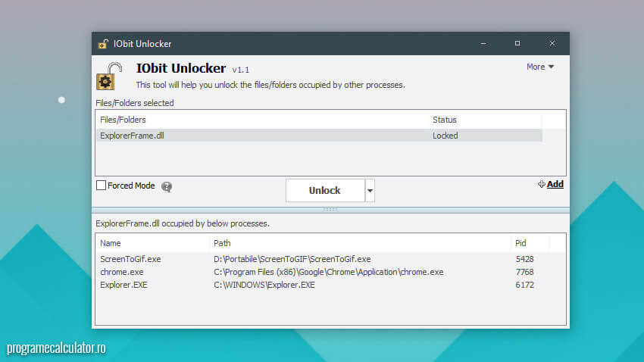
Task: Click the plus icon beside Add
Action: click(x=541, y=184)
